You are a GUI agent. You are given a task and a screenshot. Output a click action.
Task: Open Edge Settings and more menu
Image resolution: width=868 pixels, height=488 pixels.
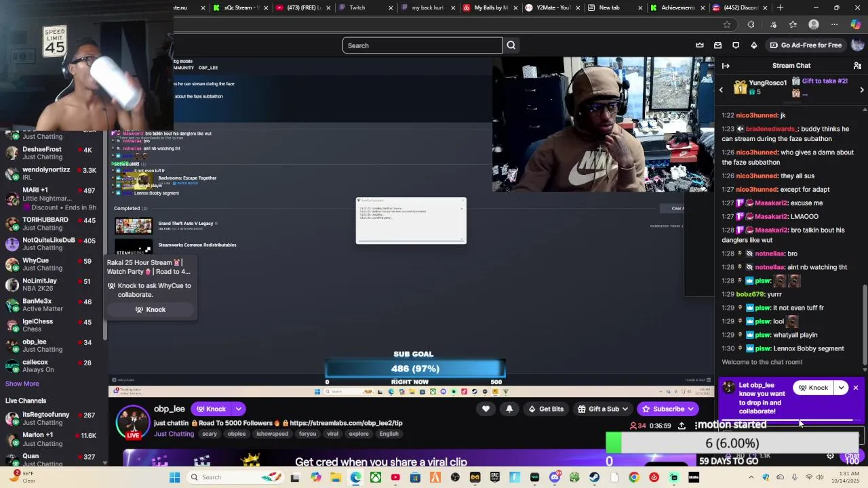tap(835, 24)
